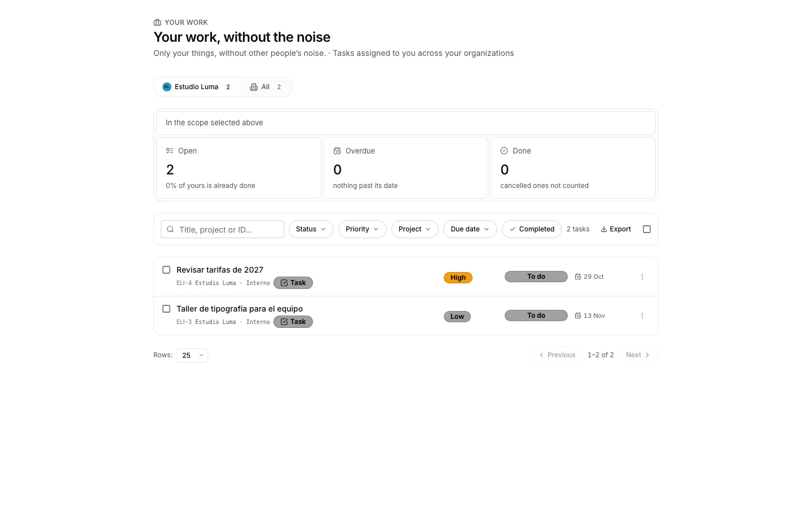Click the Export button
The image size is (812, 508).
click(616, 229)
